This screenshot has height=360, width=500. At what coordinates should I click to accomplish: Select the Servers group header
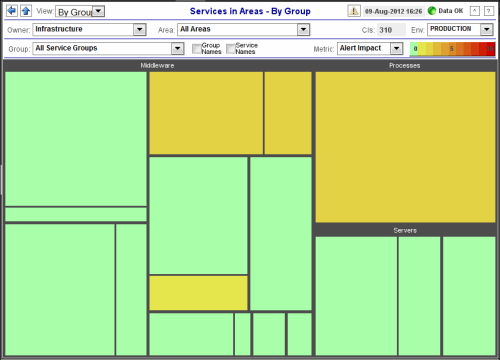tap(405, 230)
